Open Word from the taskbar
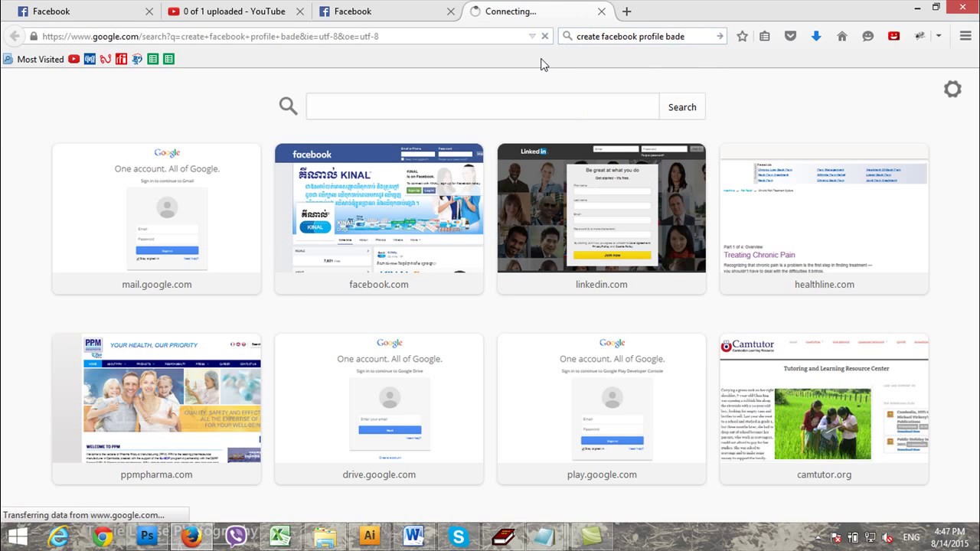This screenshot has height=551, width=980. coord(413,536)
